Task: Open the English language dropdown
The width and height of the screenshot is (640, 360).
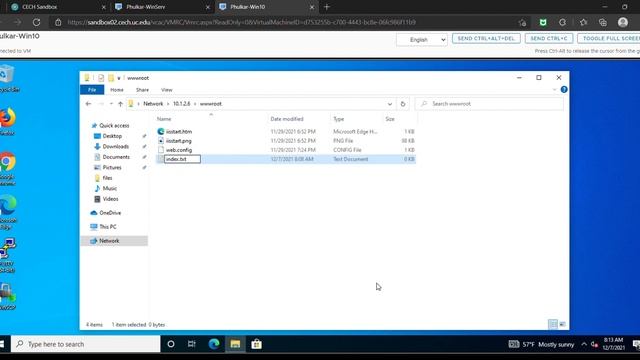Action: pos(422,40)
